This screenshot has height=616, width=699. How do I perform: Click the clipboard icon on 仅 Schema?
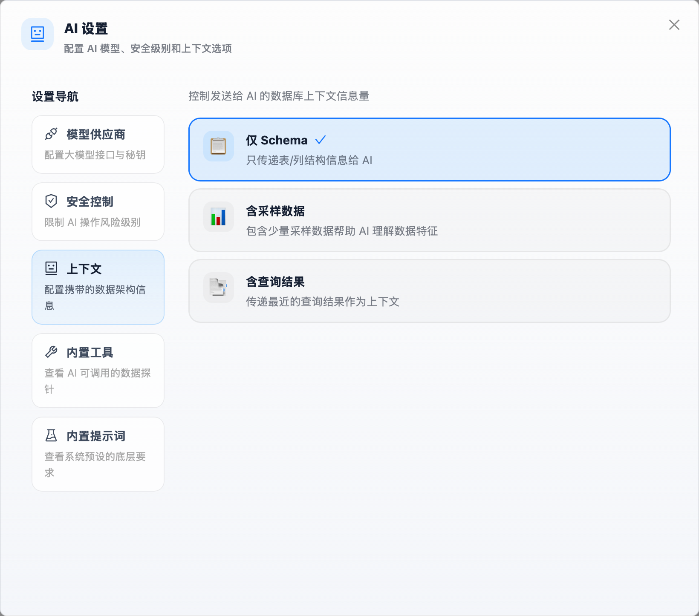coord(219,146)
